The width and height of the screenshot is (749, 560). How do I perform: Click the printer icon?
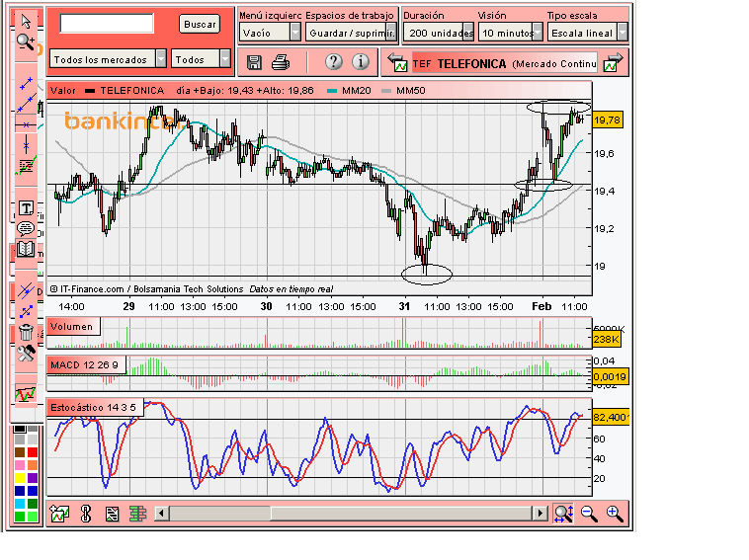click(281, 62)
